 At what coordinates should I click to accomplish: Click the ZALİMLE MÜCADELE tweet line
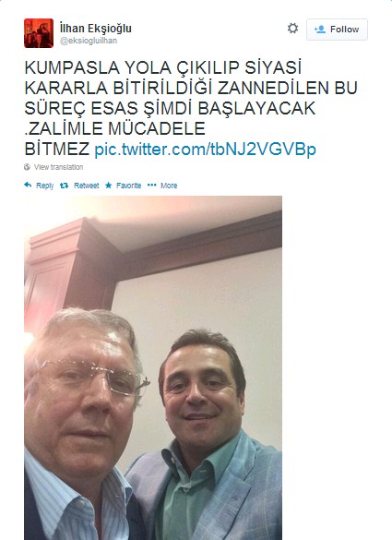115,129
